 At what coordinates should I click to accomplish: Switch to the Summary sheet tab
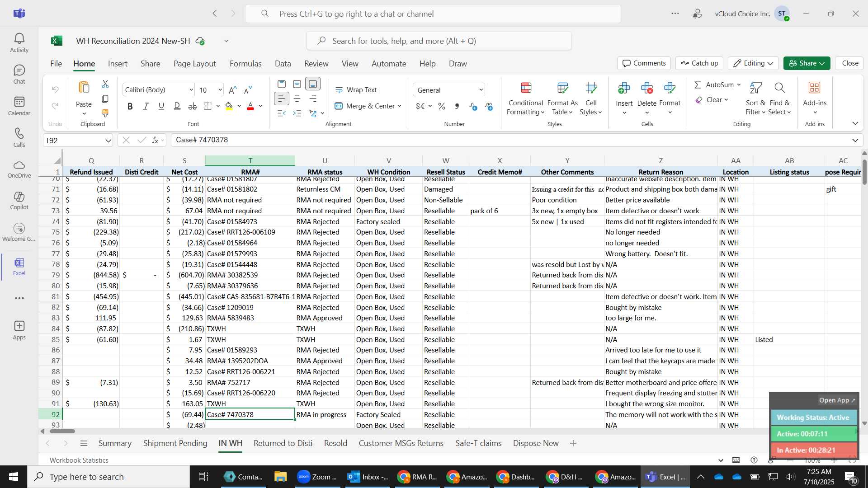115,443
